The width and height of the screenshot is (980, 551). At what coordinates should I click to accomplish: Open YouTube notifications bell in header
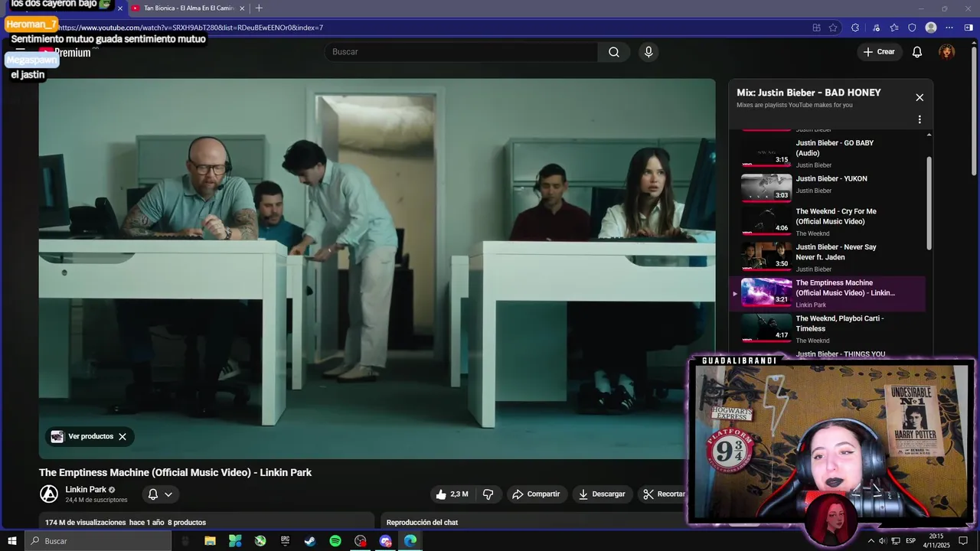tap(917, 52)
